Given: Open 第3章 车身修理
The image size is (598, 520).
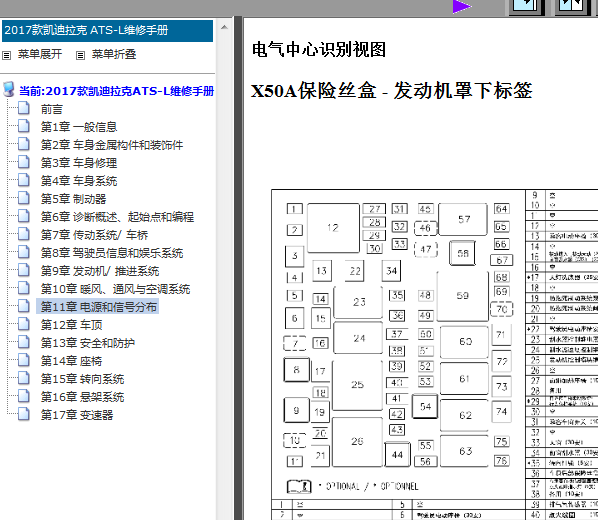Looking at the screenshot, I should tap(79, 163).
